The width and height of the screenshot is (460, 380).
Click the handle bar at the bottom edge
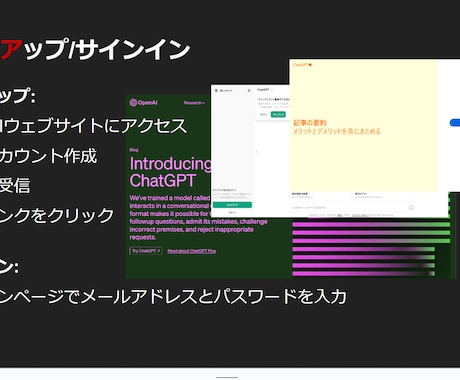(227, 377)
